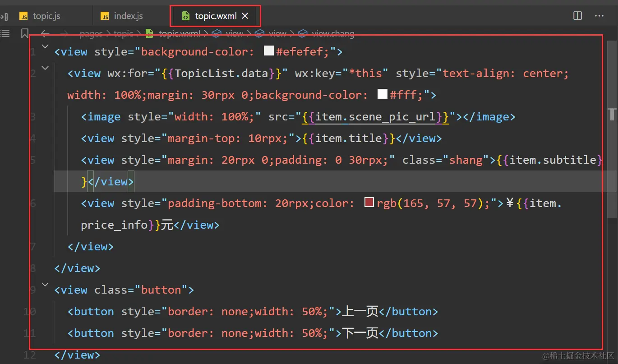The height and width of the screenshot is (364, 618).
Task: Go forward with the right arrow
Action: click(x=65, y=33)
